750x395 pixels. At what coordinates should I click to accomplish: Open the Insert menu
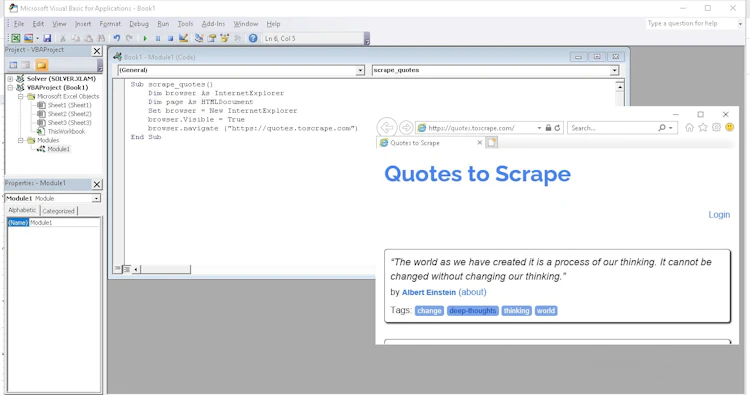click(x=83, y=24)
